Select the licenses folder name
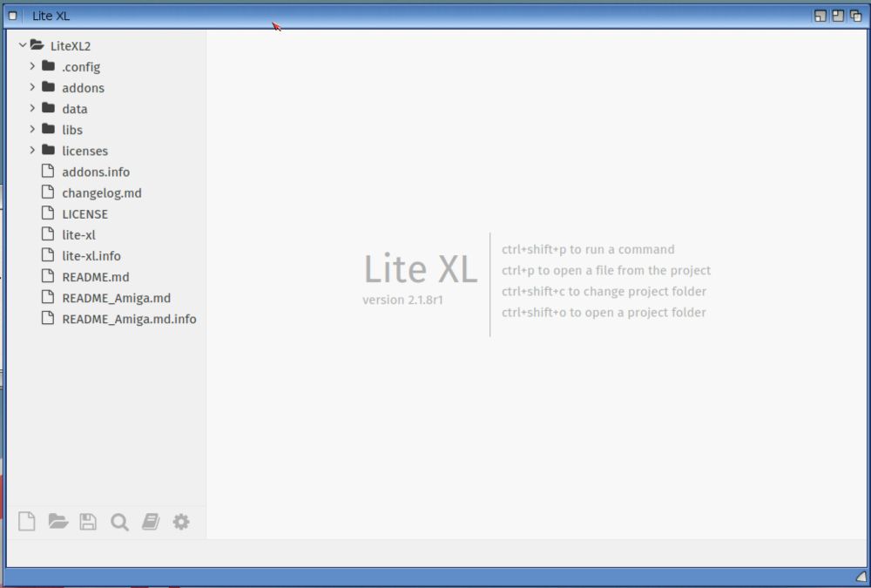 click(x=85, y=152)
